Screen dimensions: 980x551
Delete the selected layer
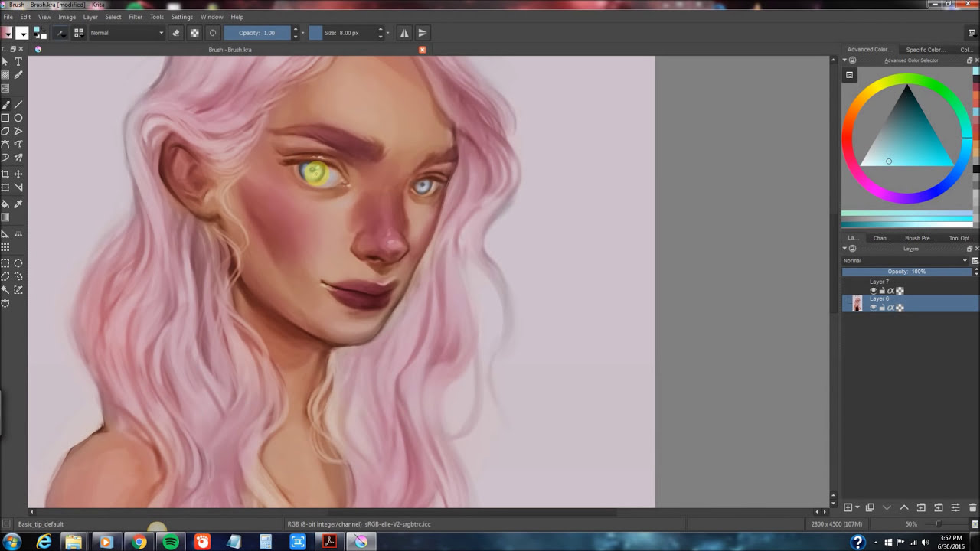tap(973, 507)
